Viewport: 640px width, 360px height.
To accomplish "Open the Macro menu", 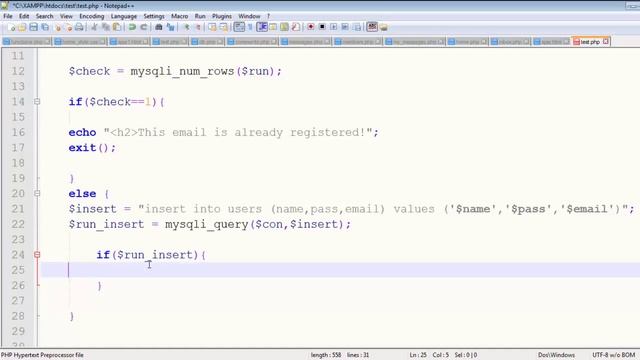I will point(180,16).
